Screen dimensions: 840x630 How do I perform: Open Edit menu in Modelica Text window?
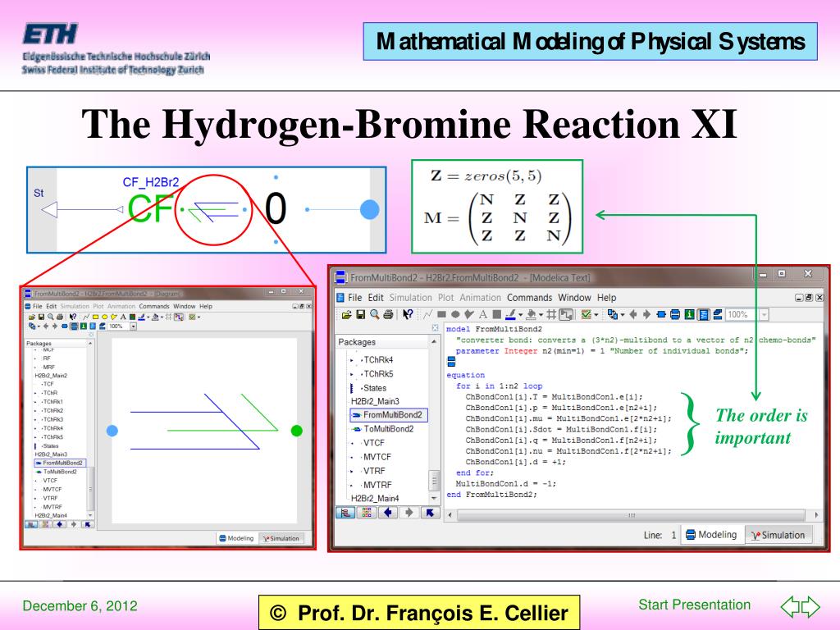[376, 297]
